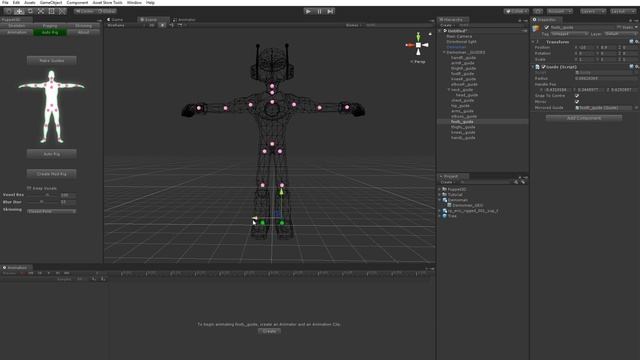The width and height of the screenshot is (640, 360).
Task: Open the Scene Gizmos dropdown
Action: tap(353, 25)
